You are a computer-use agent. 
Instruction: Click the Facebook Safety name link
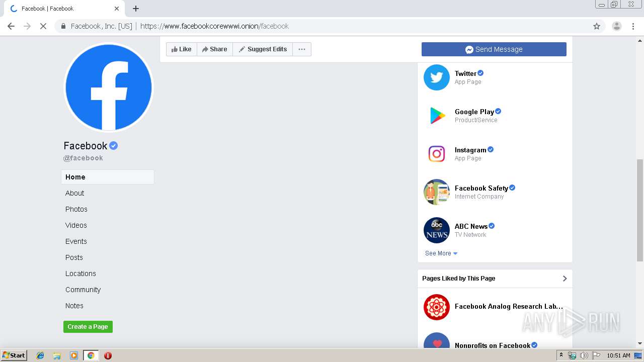pos(481,188)
